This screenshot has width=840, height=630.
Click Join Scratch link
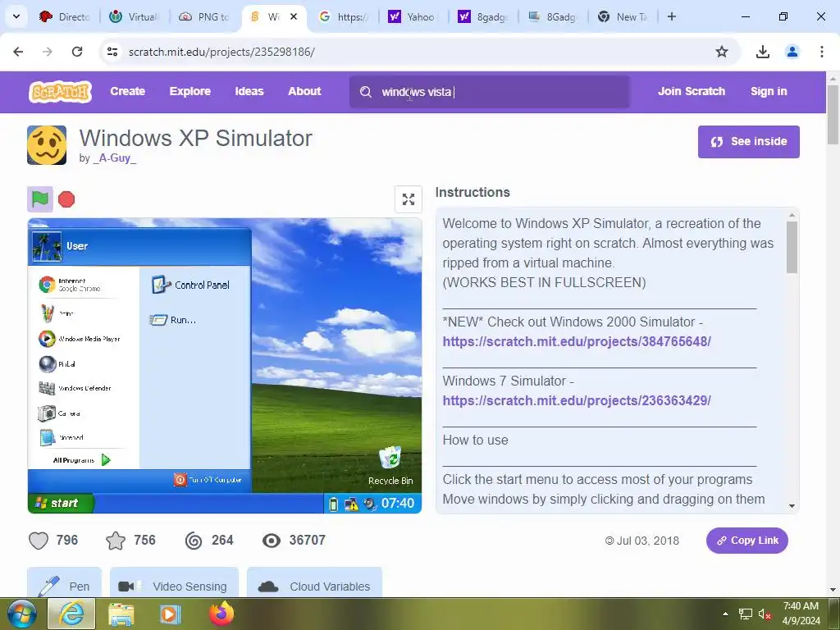(x=692, y=92)
